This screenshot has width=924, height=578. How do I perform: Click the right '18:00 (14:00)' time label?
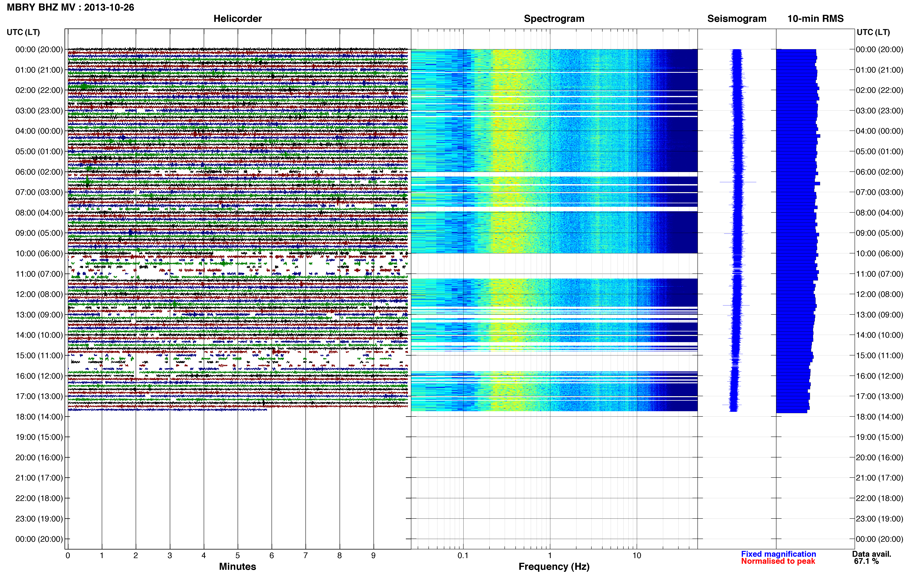(880, 417)
